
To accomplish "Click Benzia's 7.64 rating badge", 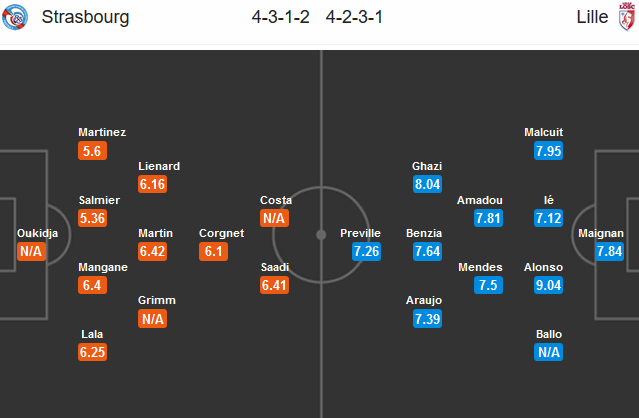I will coord(427,251).
